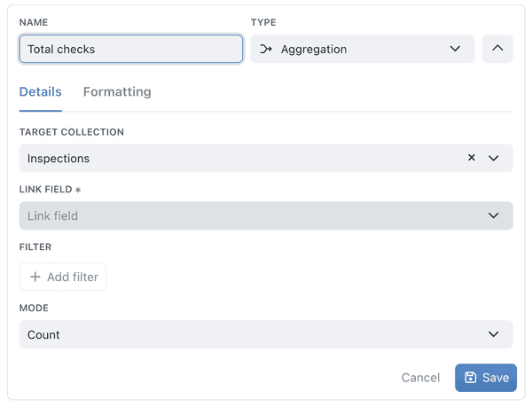Click the Inspections collection value
This screenshot has height=407, width=532.
[x=59, y=159]
